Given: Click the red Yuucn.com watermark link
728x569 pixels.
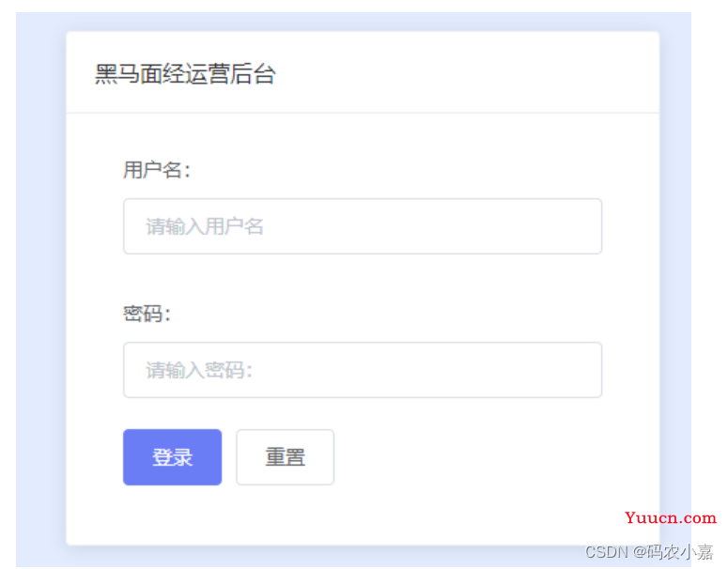Looking at the screenshot, I should pos(671,517).
